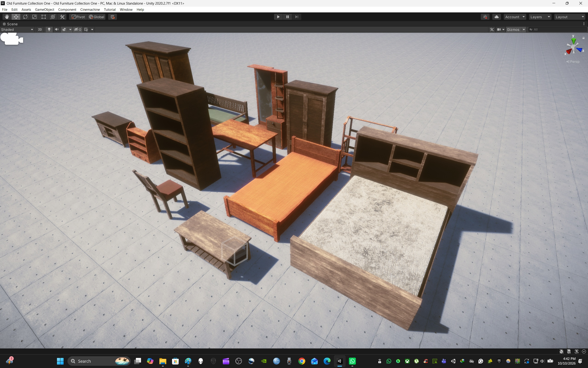Select the Rect transform tool
The height and width of the screenshot is (368, 588).
click(x=44, y=17)
